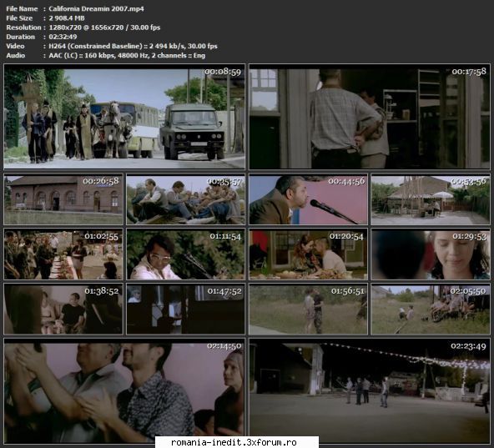The height and width of the screenshot is (448, 494).
Task: Open the microphone scene at 00:44:56
Action: tap(308, 199)
